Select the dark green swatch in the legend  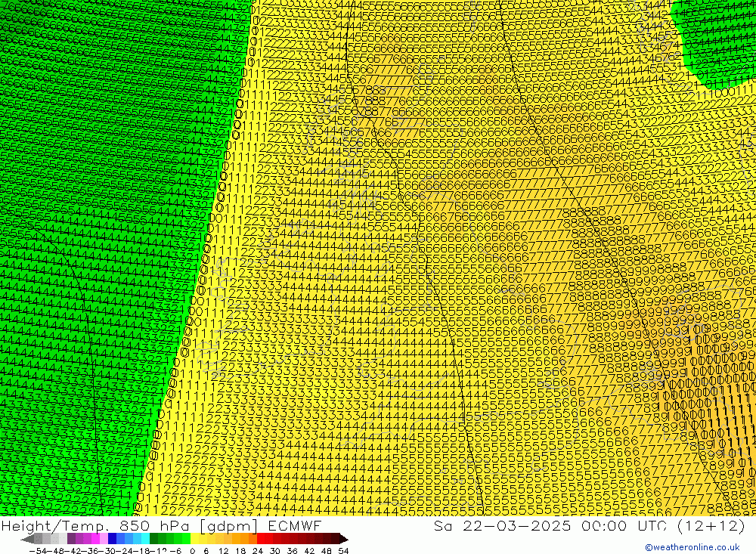[x=153, y=539]
